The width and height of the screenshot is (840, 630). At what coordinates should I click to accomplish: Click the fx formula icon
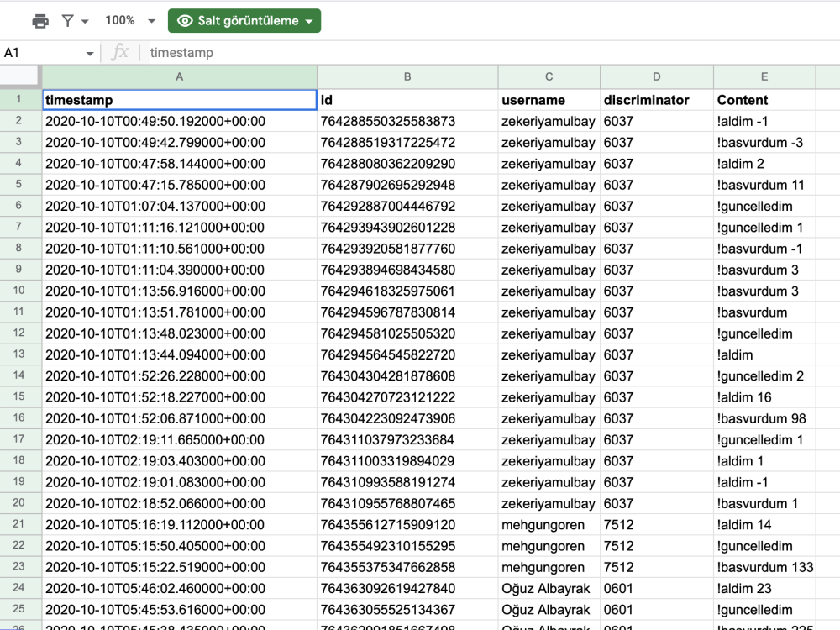point(121,52)
